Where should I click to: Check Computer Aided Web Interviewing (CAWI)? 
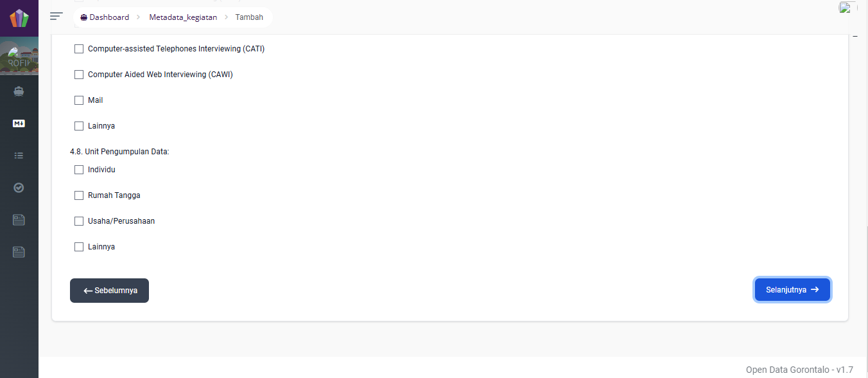(x=79, y=75)
